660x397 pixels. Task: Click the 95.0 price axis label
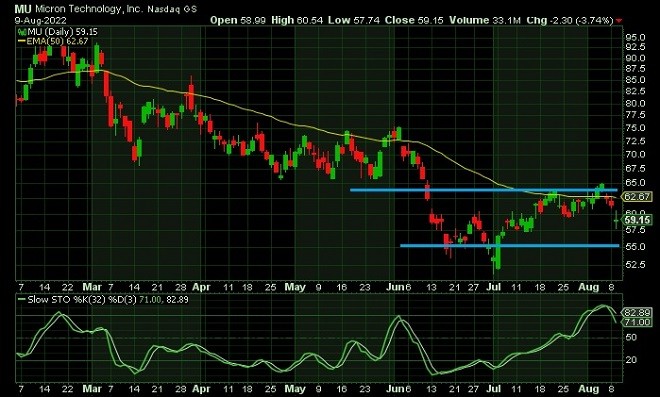click(x=636, y=37)
